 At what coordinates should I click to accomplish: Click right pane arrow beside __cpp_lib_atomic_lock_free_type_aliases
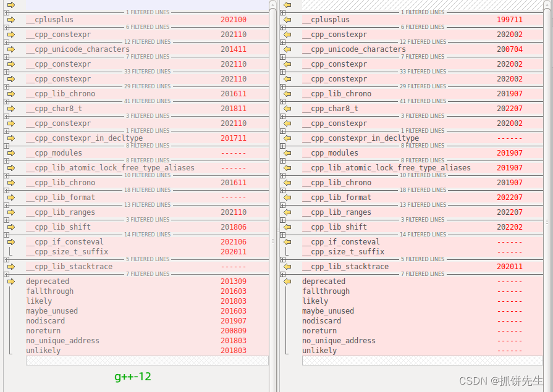point(287,168)
